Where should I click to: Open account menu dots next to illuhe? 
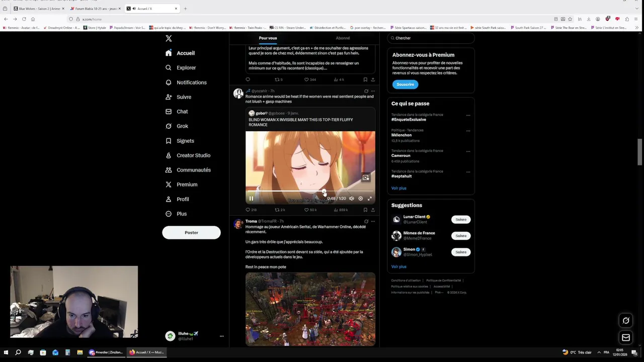click(221, 336)
